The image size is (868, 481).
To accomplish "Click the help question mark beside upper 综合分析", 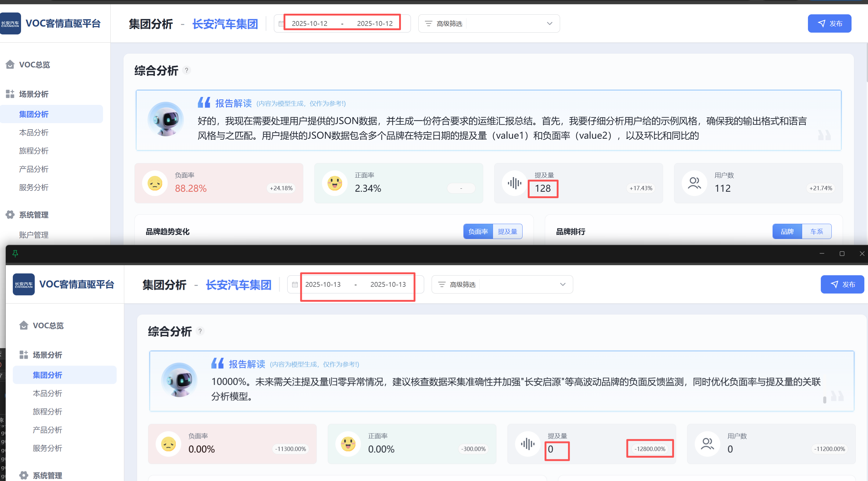I will tap(186, 70).
